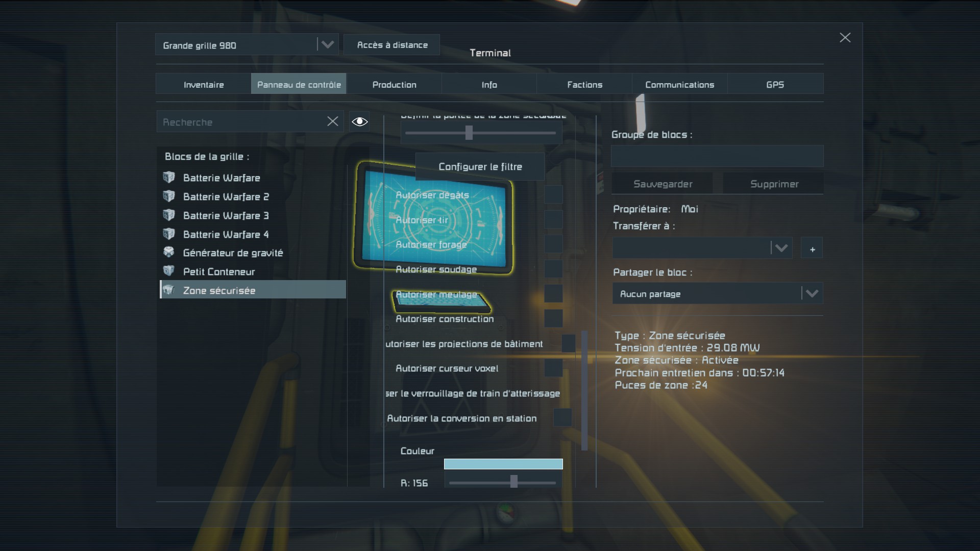Click the Petit Conteneur block icon

coord(169,271)
